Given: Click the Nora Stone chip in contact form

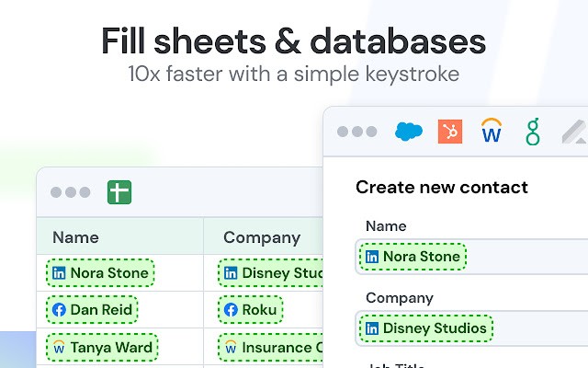Looking at the screenshot, I should pyautogui.click(x=413, y=257).
